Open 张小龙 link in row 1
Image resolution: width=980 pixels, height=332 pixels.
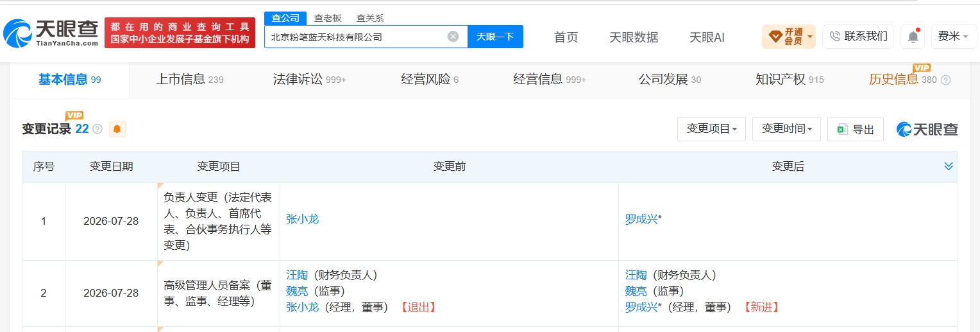pos(302,219)
